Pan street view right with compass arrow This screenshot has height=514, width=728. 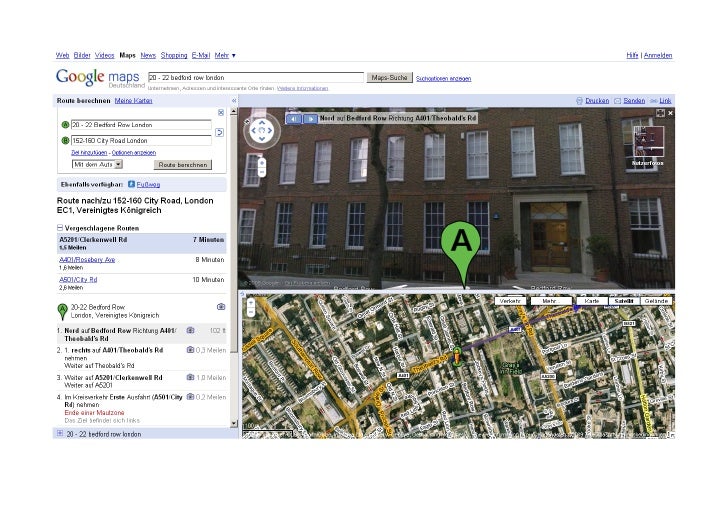coord(270,130)
